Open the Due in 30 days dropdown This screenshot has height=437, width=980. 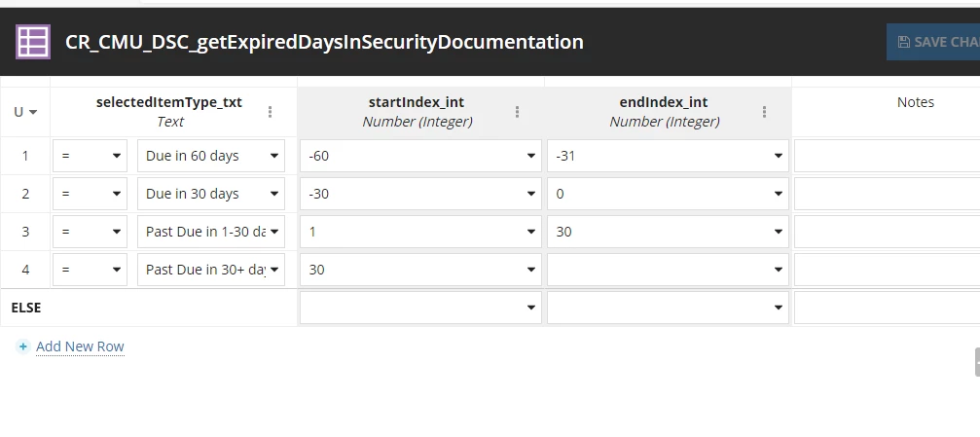tap(211, 194)
